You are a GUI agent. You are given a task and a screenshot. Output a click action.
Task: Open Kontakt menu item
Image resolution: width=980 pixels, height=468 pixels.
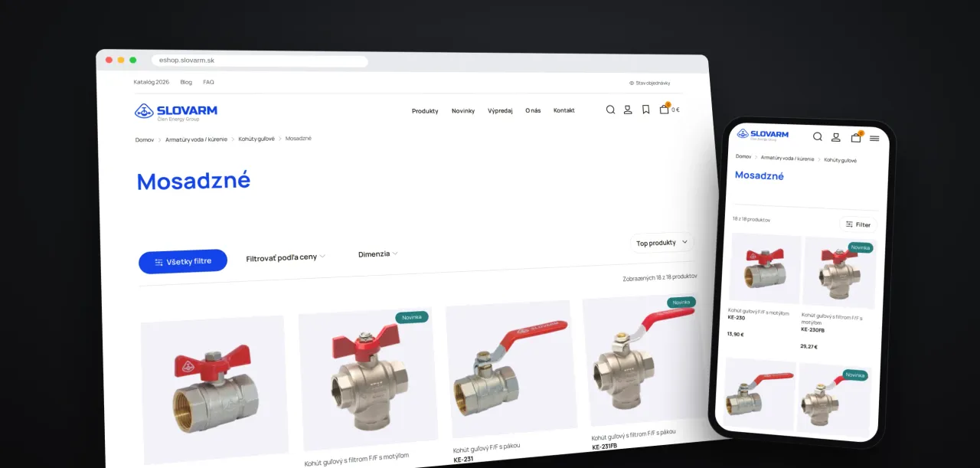coord(564,110)
